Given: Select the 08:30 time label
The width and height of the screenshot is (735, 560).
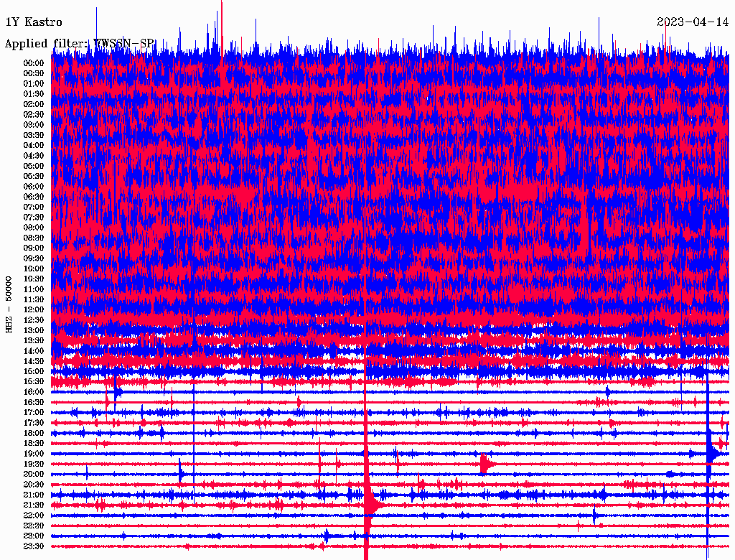Looking at the screenshot, I should coord(34,238).
